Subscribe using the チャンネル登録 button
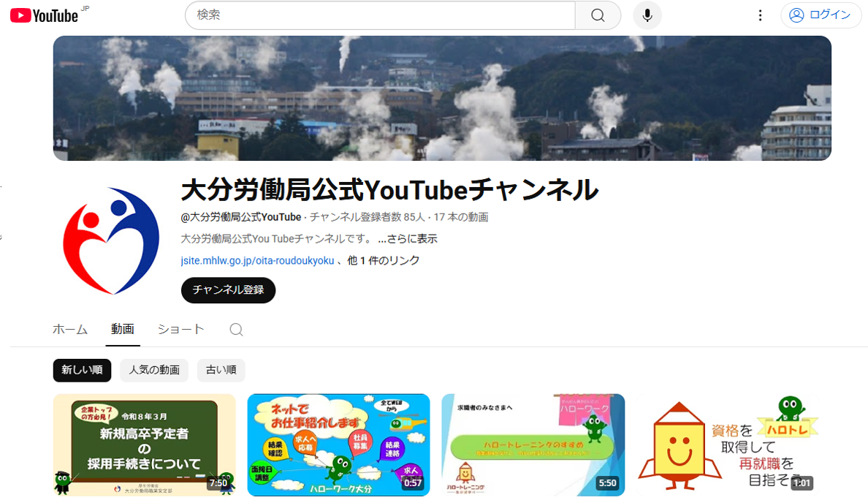The height and width of the screenshot is (500, 868). pyautogui.click(x=228, y=290)
